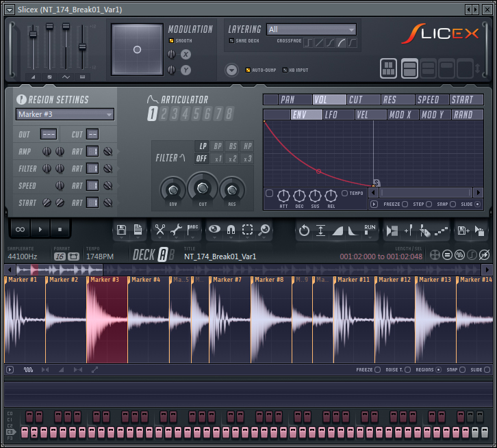497x448 pixels.
Task: Click the modulation X/Y pad
Action: 137,50
